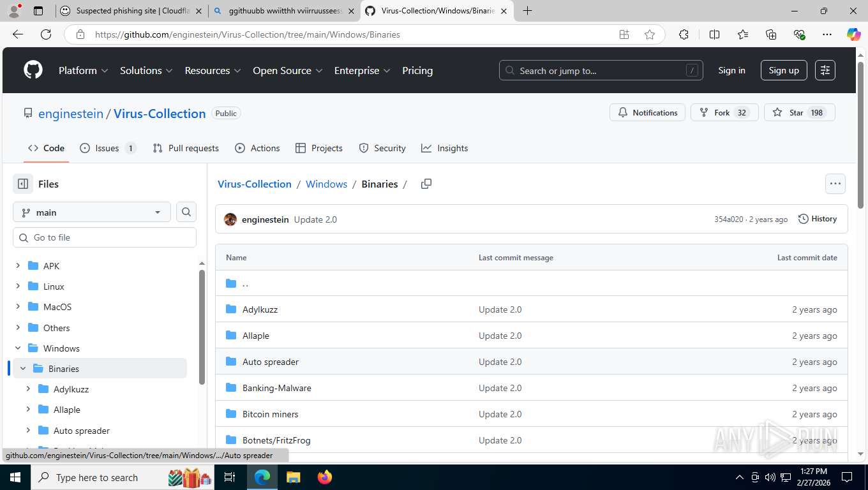
Task: Open Edge split screen icon
Action: [715, 34]
